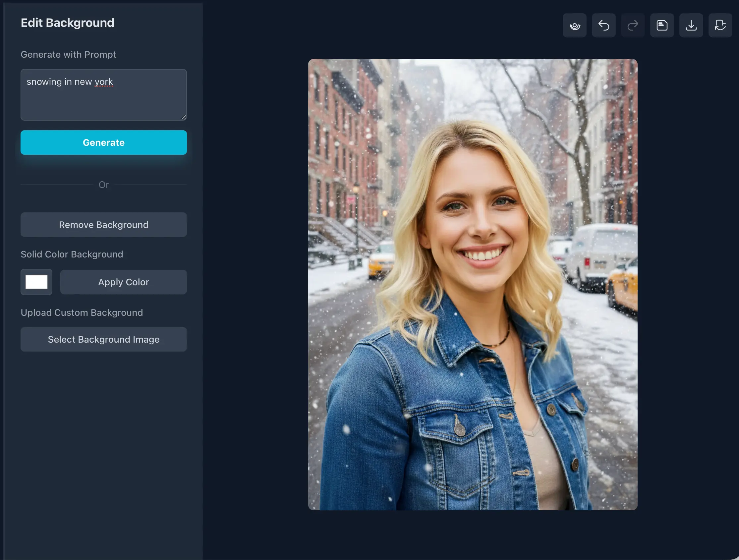Apply the selected solid color

tap(123, 282)
